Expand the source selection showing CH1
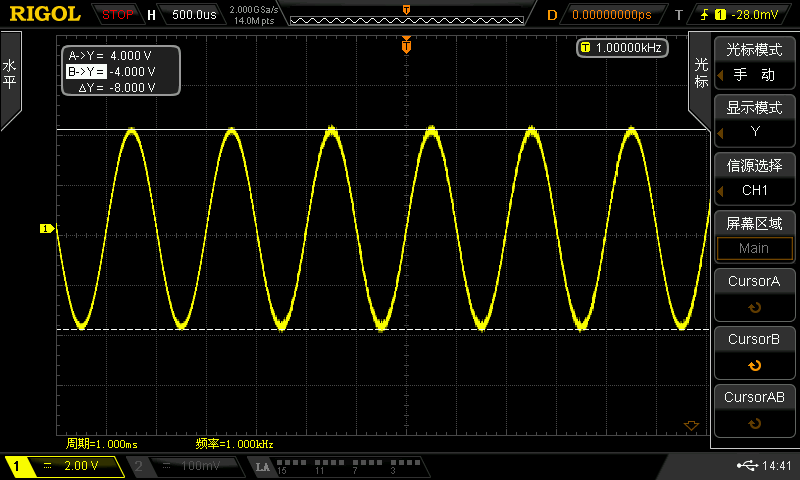 754,190
